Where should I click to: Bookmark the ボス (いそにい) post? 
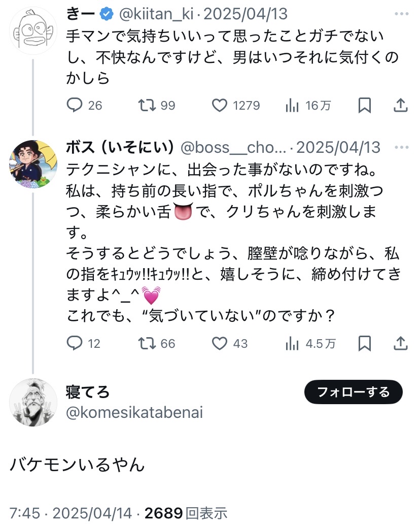364,344
